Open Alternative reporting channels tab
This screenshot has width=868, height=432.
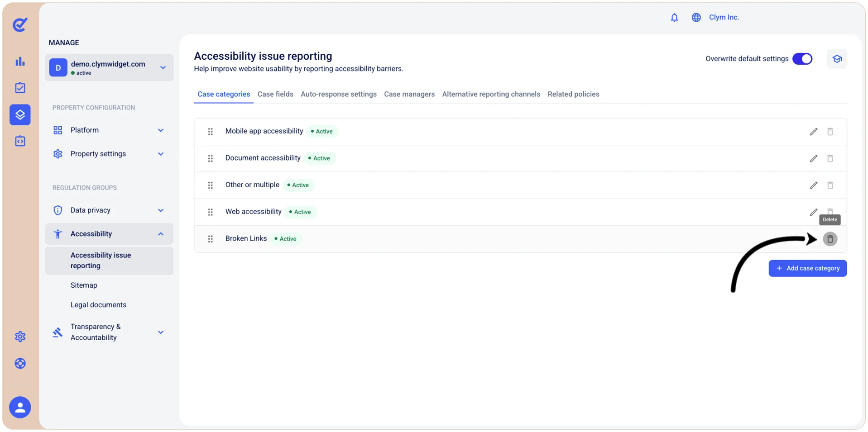[x=491, y=94]
